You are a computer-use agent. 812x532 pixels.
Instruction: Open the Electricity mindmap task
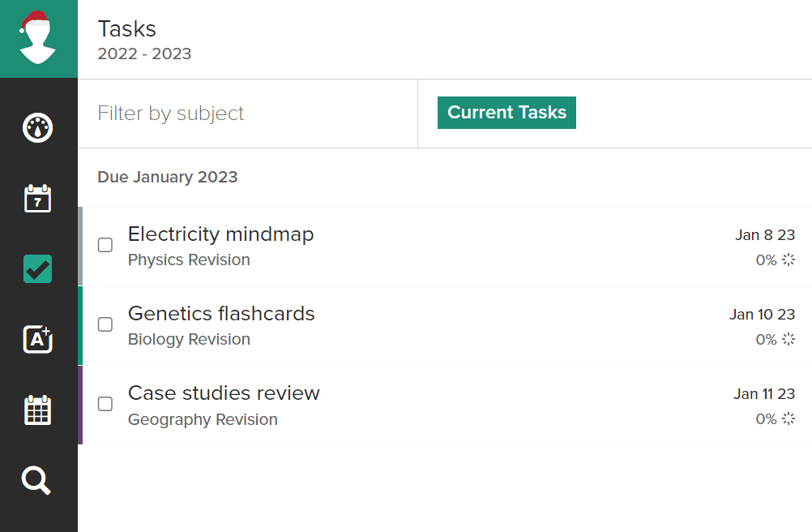(220, 234)
